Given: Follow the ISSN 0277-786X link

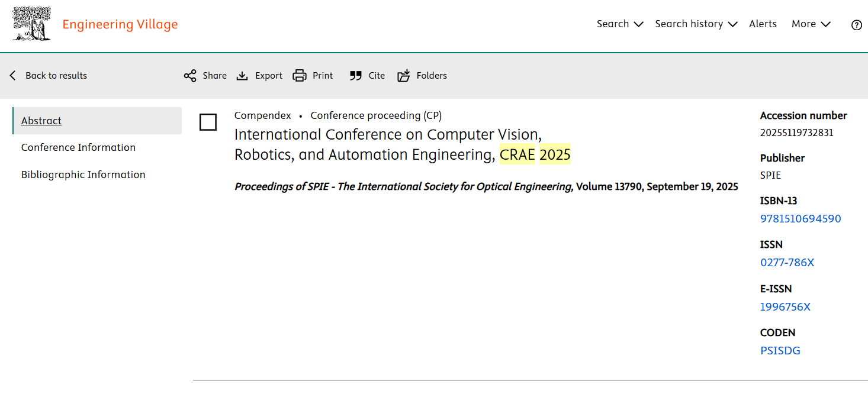Looking at the screenshot, I should tap(787, 263).
